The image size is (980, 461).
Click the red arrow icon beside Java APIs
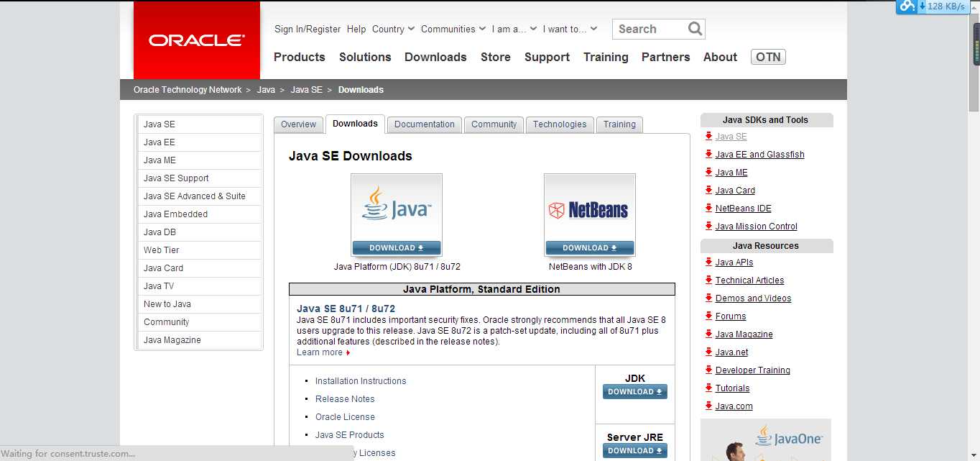tap(708, 262)
